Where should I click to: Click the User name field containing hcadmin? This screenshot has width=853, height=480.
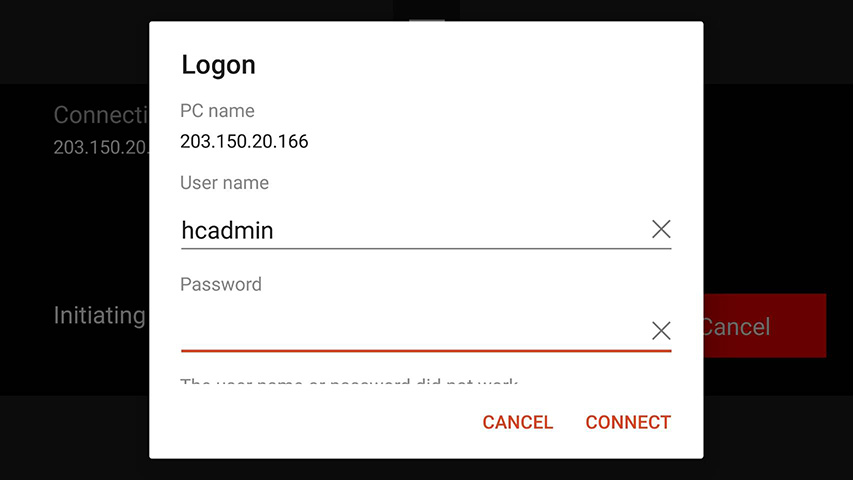410,230
